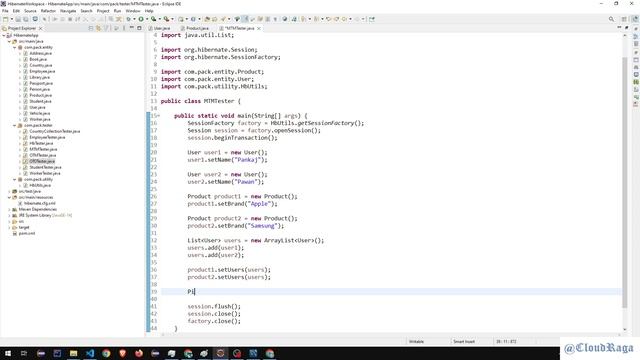Open dropdown arrow next to Run button

click(x=147, y=19)
